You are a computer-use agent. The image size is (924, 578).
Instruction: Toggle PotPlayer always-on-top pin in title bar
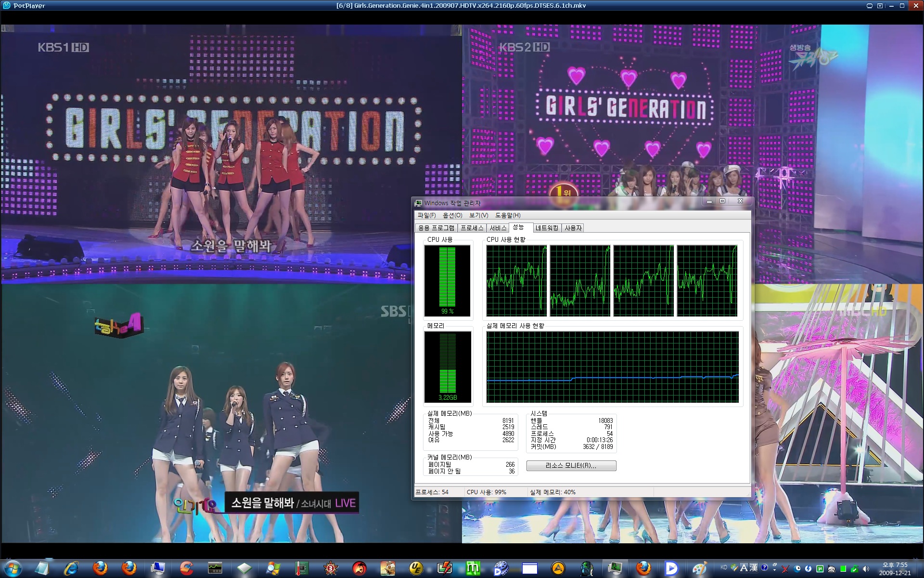click(869, 6)
